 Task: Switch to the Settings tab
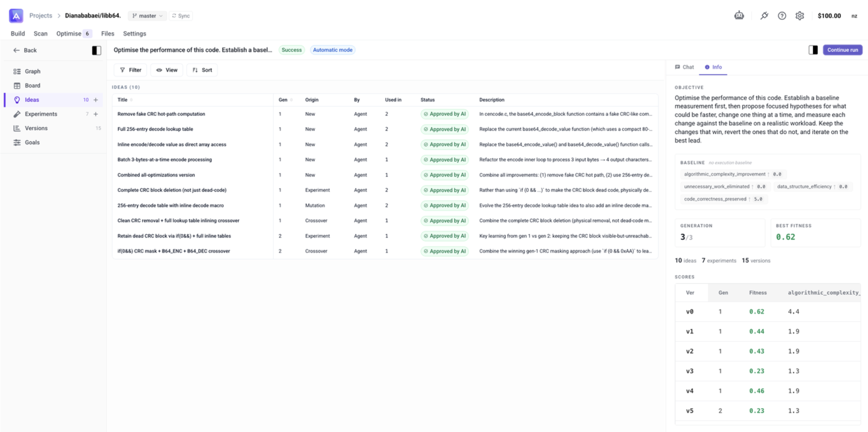click(x=134, y=33)
